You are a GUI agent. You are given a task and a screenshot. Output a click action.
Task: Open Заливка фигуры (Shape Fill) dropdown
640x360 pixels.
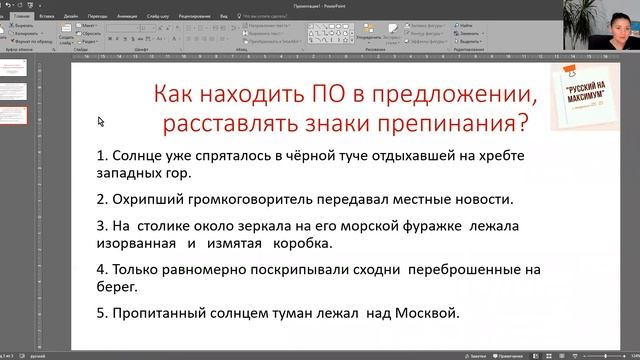(x=424, y=25)
